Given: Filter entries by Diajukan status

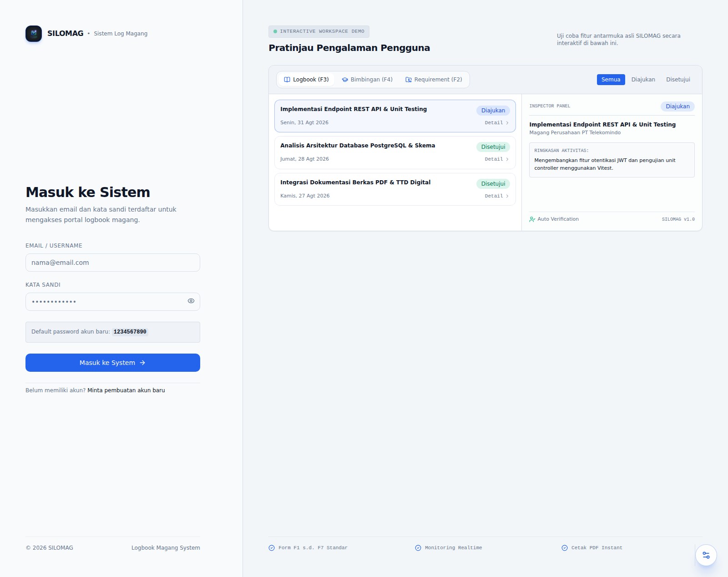Looking at the screenshot, I should pyautogui.click(x=643, y=80).
